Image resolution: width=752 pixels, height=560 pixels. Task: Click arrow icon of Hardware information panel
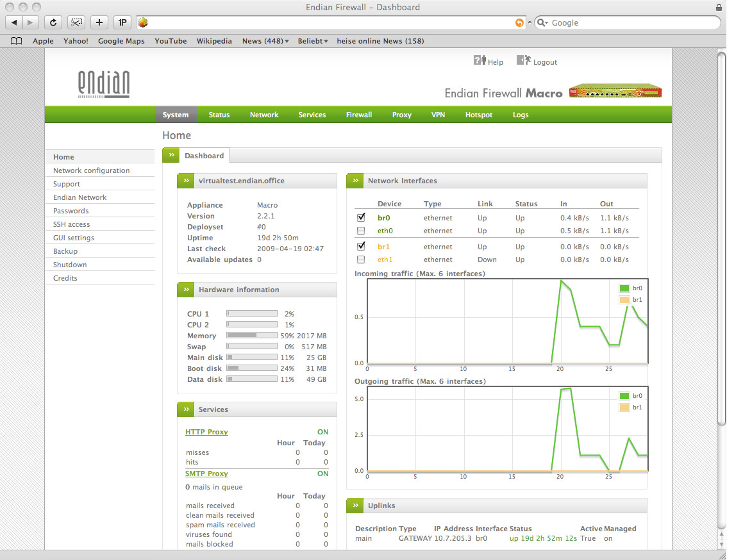[x=186, y=290]
